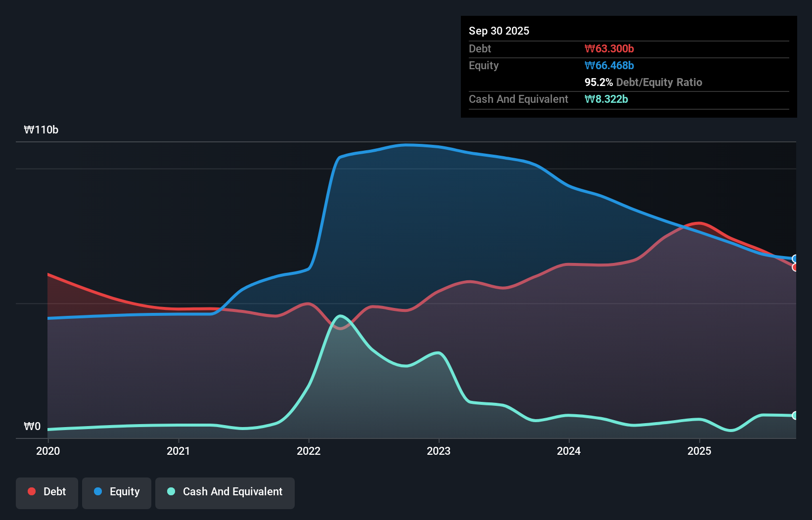Click the red Debt legend dot

click(31, 491)
